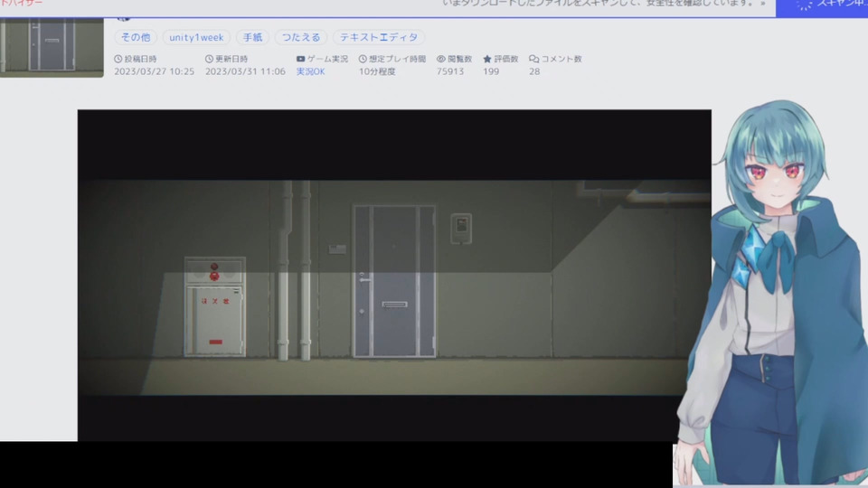Open the つたえる tag
Viewport: 868px width, 488px height.
[301, 37]
